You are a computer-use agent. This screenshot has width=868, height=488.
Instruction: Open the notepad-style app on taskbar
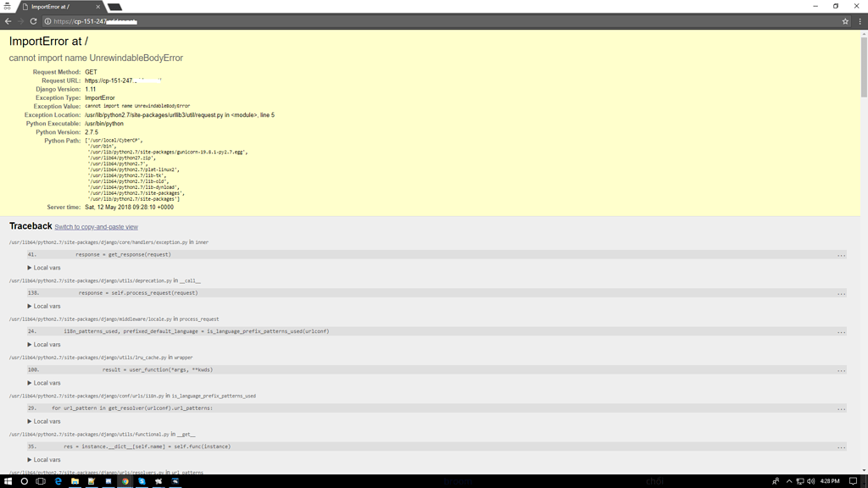92,481
